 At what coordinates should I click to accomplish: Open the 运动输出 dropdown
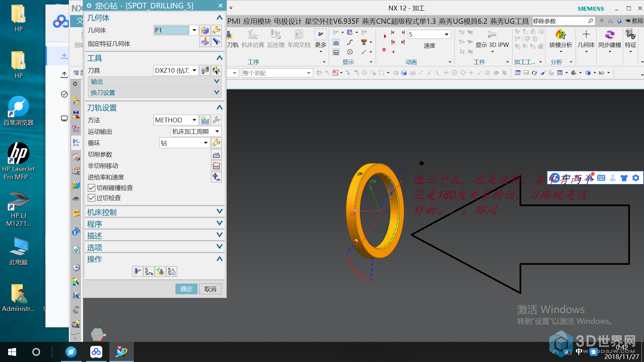click(217, 132)
